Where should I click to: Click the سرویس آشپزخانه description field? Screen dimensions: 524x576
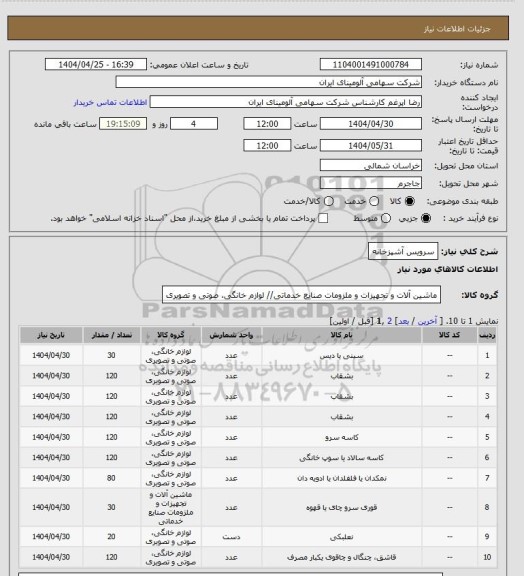[403, 251]
